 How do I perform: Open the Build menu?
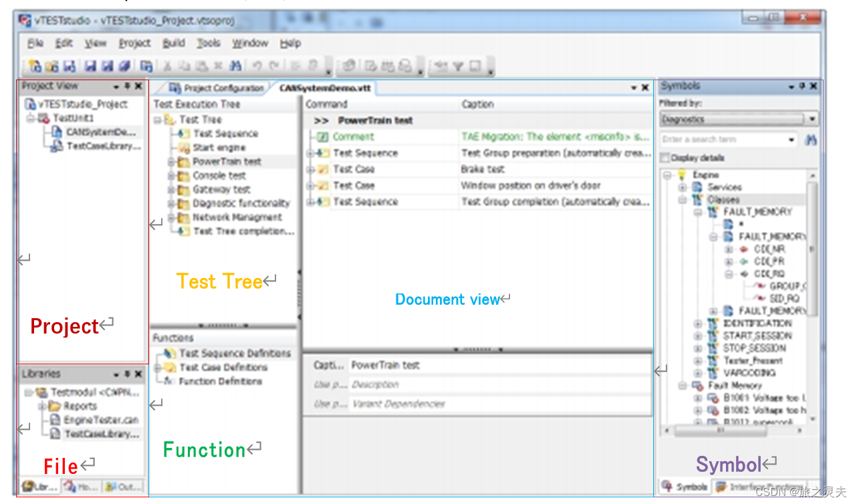tap(174, 43)
